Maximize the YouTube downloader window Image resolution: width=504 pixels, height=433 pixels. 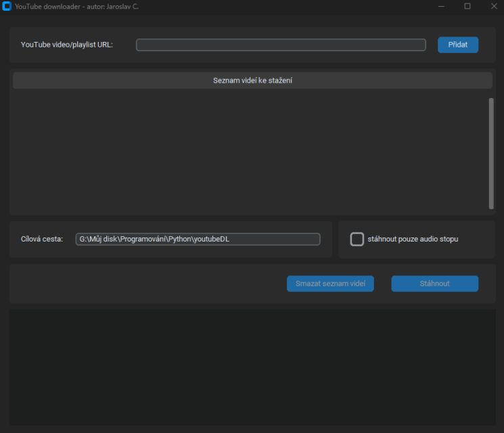(467, 6)
